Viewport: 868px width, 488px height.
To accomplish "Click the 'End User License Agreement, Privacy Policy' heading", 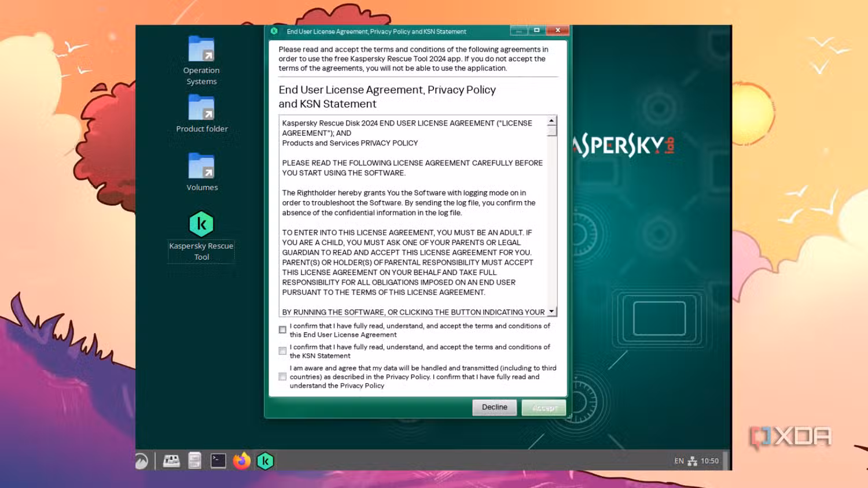I will coord(387,97).
